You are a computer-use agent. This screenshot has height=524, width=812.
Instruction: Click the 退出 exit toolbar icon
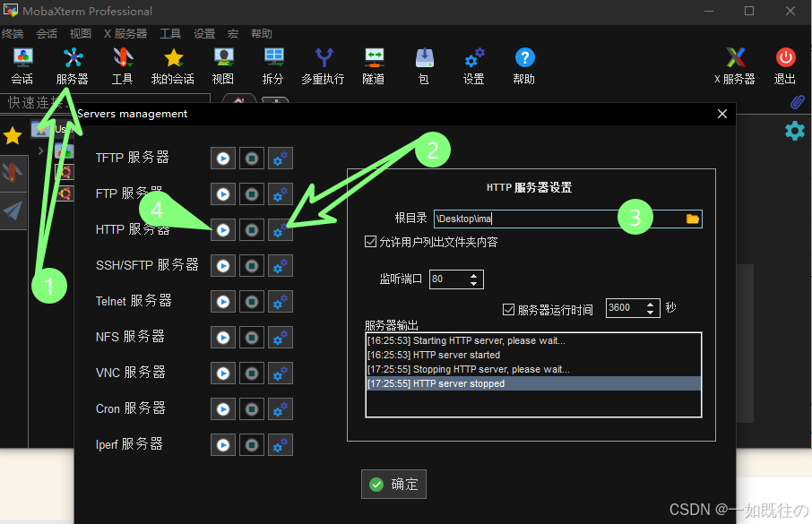click(785, 65)
